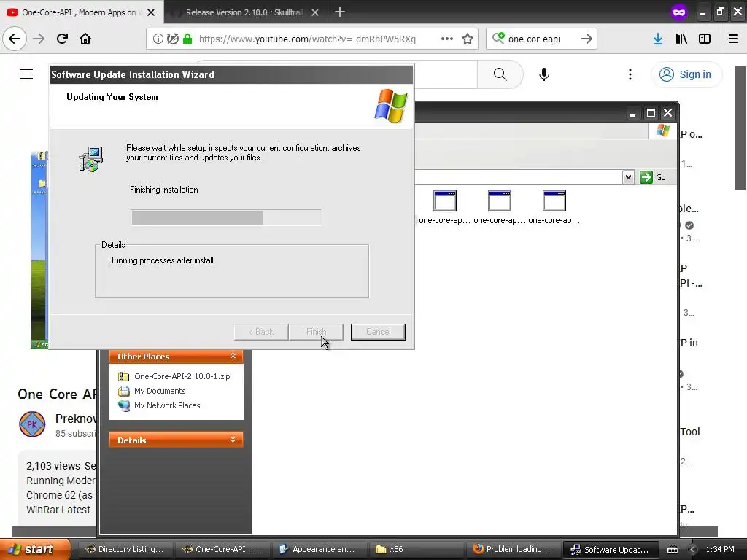Open Explorer address bar dropdown arrow
The image size is (747, 560).
(x=628, y=177)
